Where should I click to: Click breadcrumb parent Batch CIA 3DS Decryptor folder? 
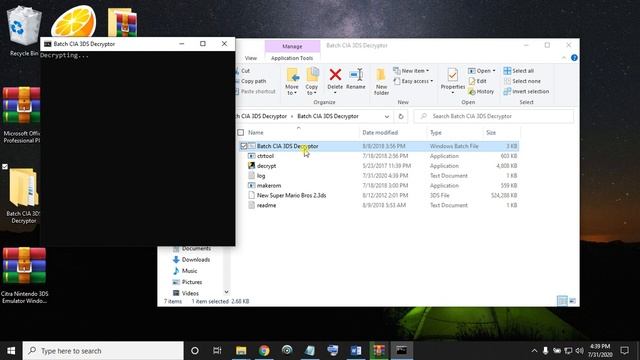261,116
